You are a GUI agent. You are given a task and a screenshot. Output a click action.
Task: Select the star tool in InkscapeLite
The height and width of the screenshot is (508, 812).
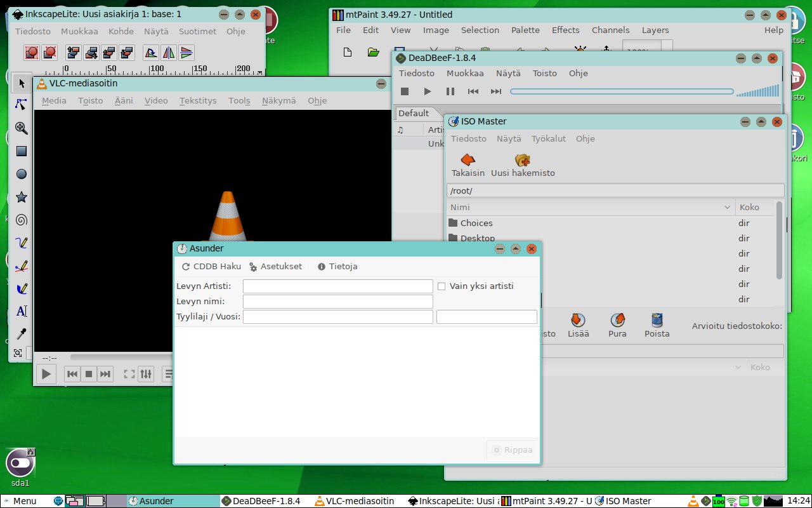[21, 197]
